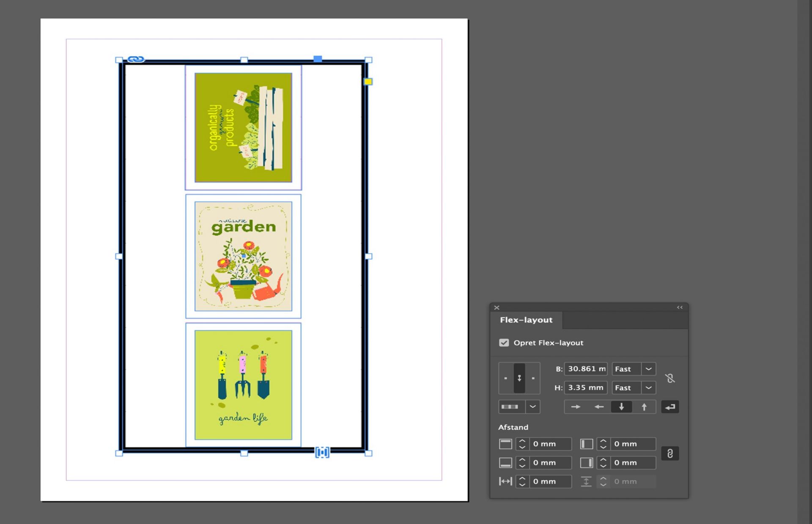Click the top spacing icon under Afstand
Image resolution: width=812 pixels, height=524 pixels.
(505, 444)
